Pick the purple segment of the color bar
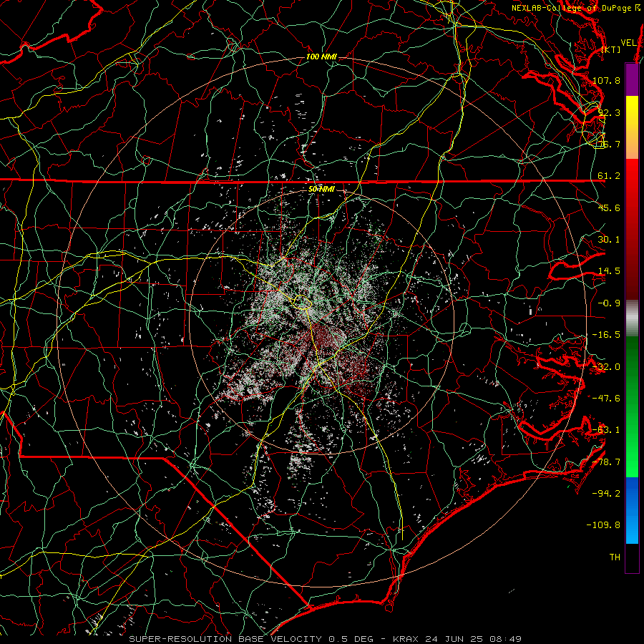The image size is (644, 644). (632, 80)
